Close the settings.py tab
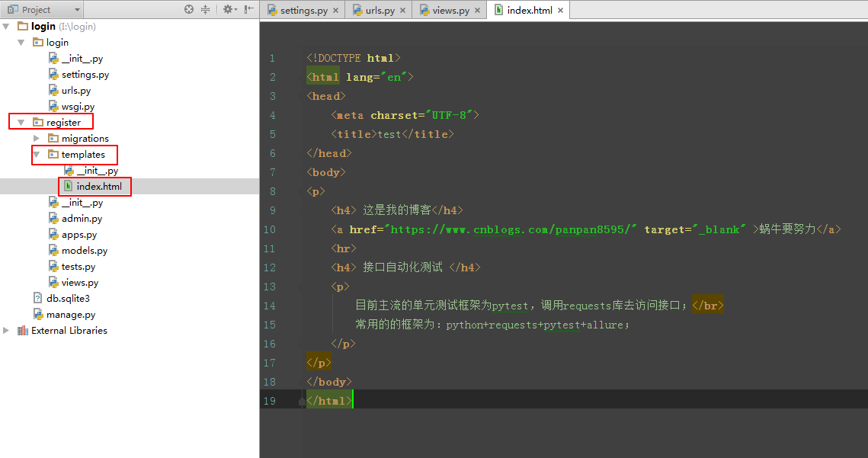The image size is (868, 458). (335, 11)
